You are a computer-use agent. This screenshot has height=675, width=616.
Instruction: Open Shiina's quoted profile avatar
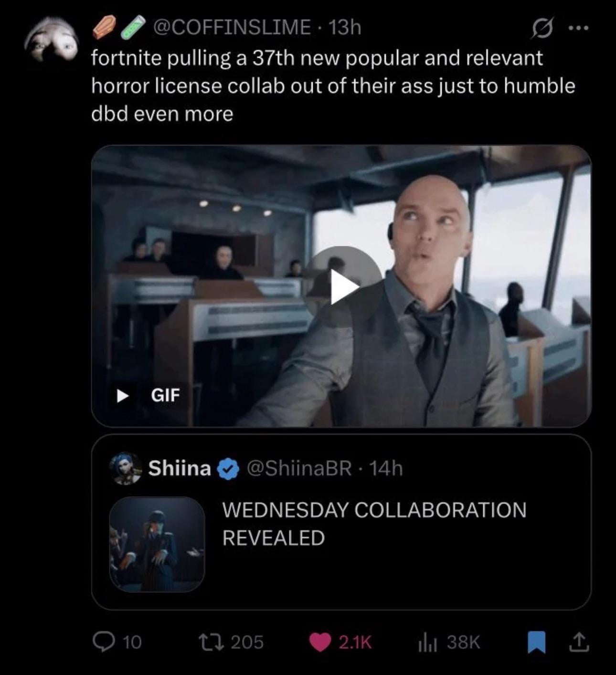[x=125, y=468]
